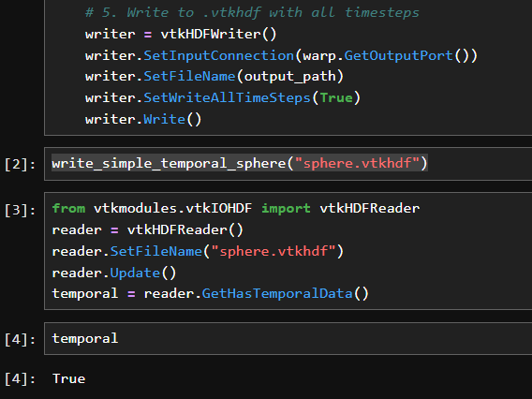Click the SetWriteAllTimeSteps(True) line
532x399 pixels.
[223, 97]
